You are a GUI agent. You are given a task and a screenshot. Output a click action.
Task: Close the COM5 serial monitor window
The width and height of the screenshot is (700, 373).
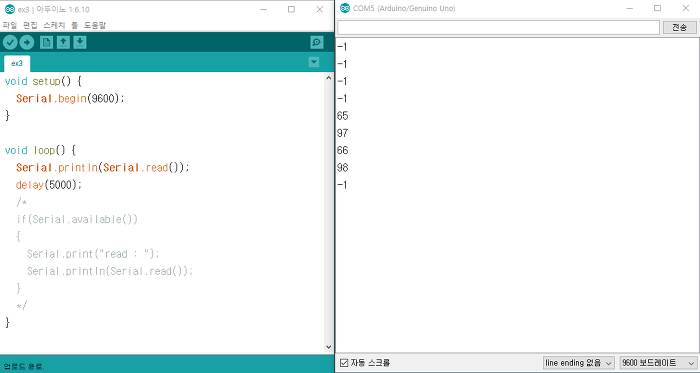(x=686, y=8)
